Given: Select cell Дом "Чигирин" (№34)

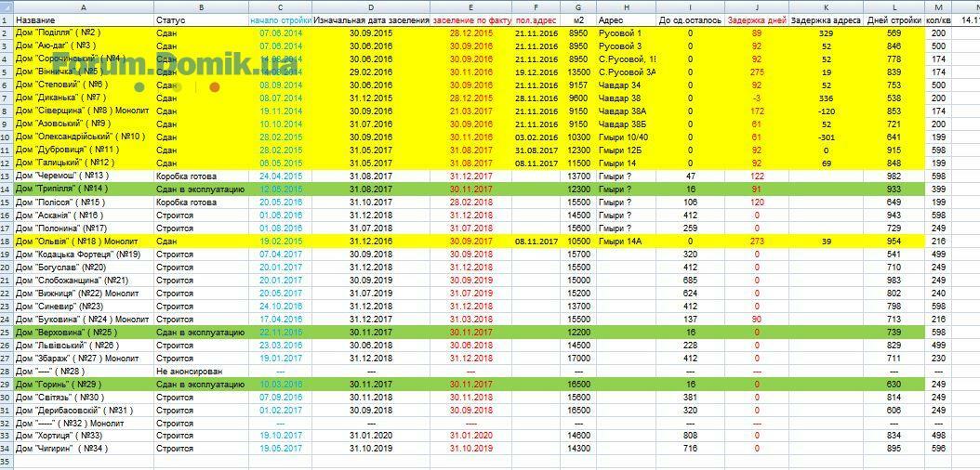Looking at the screenshot, I should pyautogui.click(x=84, y=449).
